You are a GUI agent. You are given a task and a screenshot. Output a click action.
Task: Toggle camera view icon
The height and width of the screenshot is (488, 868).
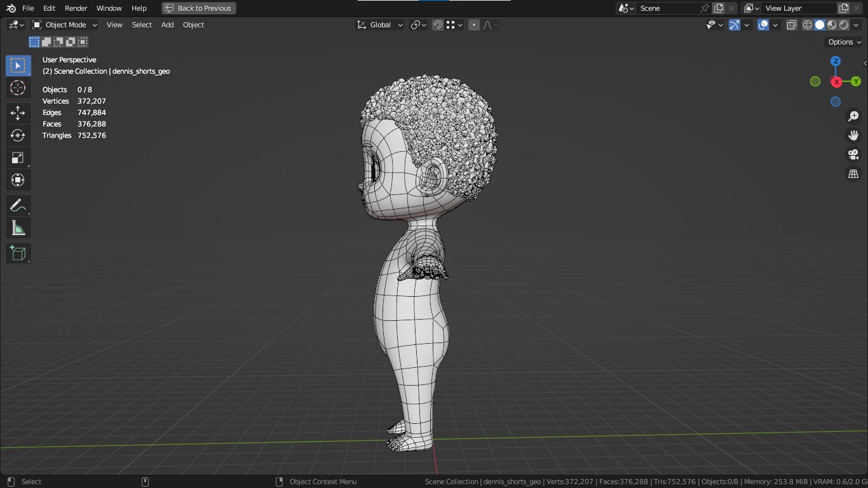coord(853,154)
